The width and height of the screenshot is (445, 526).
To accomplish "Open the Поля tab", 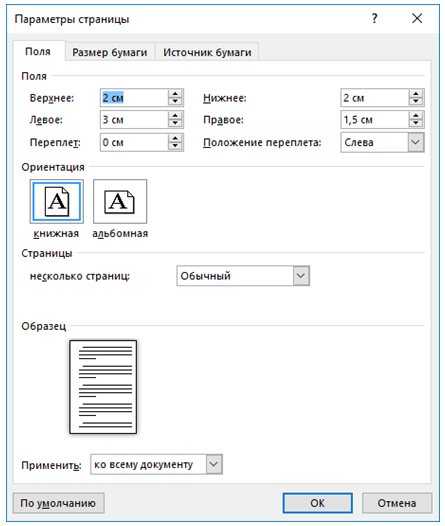I will pyautogui.click(x=38, y=51).
